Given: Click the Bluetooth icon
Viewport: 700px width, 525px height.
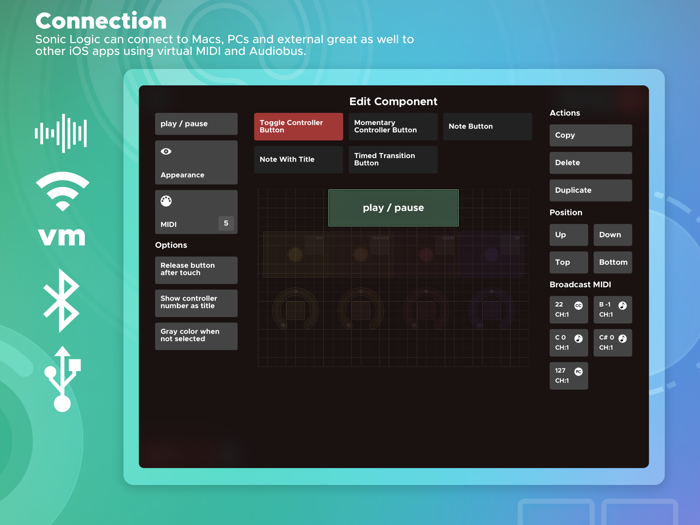Looking at the screenshot, I should [x=62, y=300].
